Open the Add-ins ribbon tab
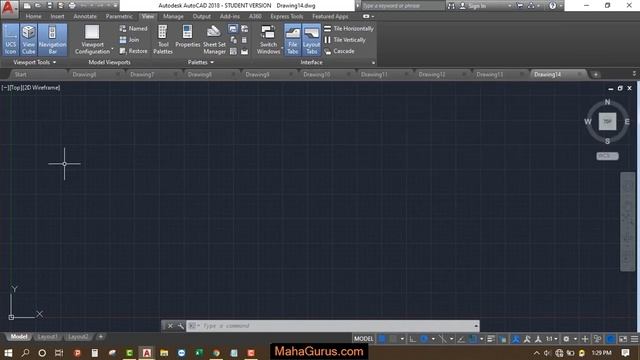 coord(230,16)
